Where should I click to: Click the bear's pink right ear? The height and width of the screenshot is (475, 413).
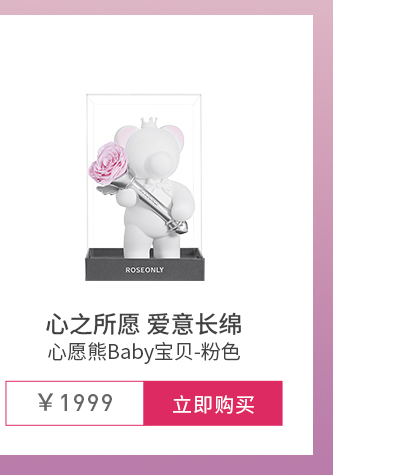click(175, 135)
